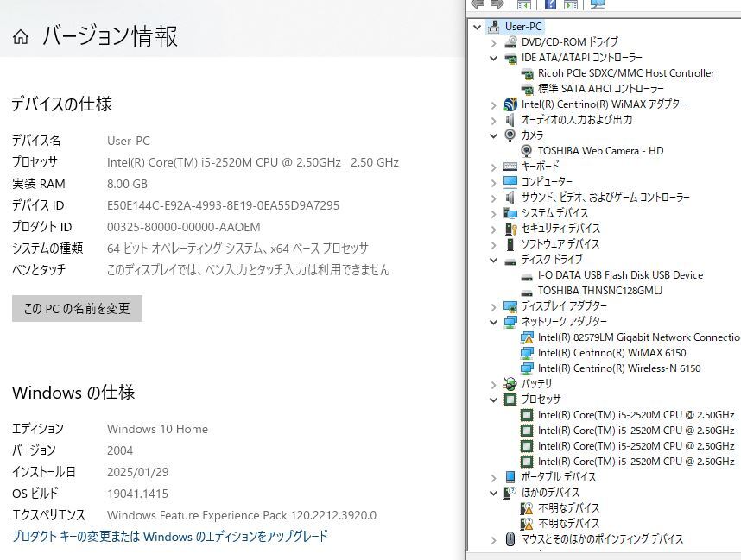Click the show/hide console tree toolbar icon
Screen dimensions: 741x560
click(x=524, y=4)
